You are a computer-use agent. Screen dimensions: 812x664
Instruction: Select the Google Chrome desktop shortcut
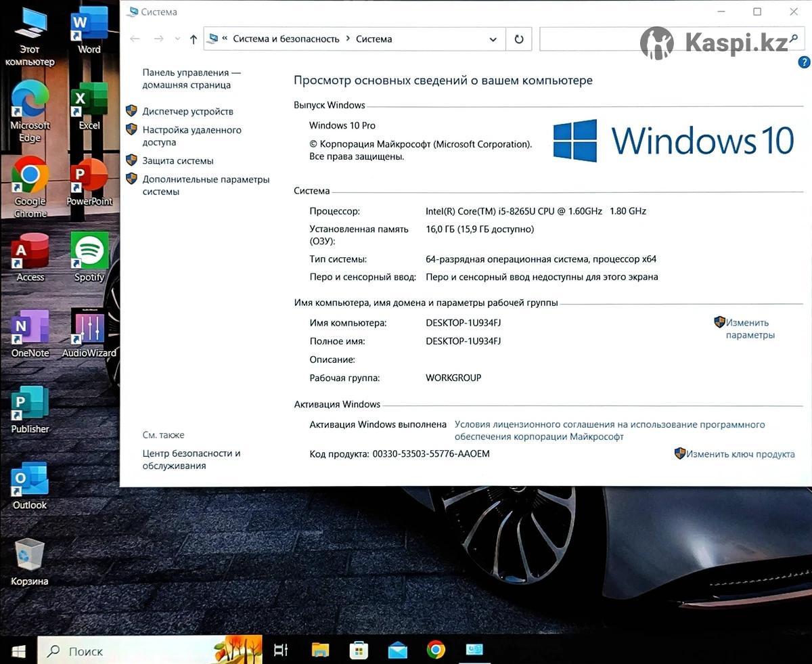tap(30, 188)
